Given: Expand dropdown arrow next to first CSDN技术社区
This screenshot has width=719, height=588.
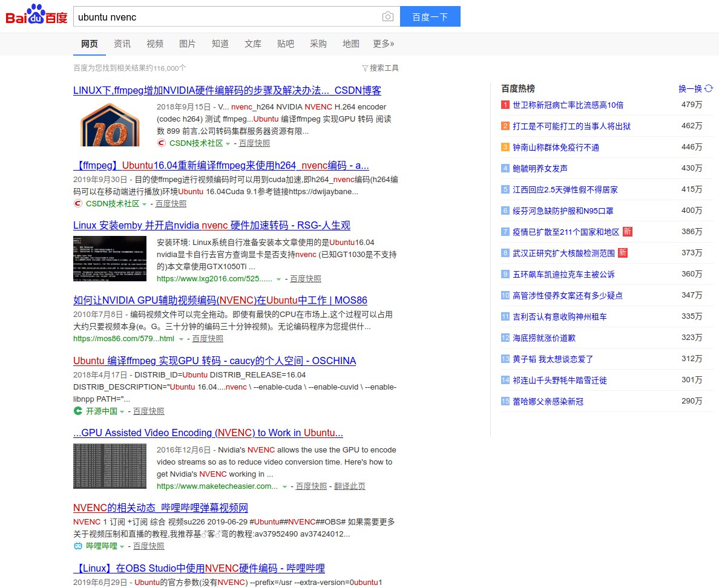Looking at the screenshot, I should (x=228, y=144).
